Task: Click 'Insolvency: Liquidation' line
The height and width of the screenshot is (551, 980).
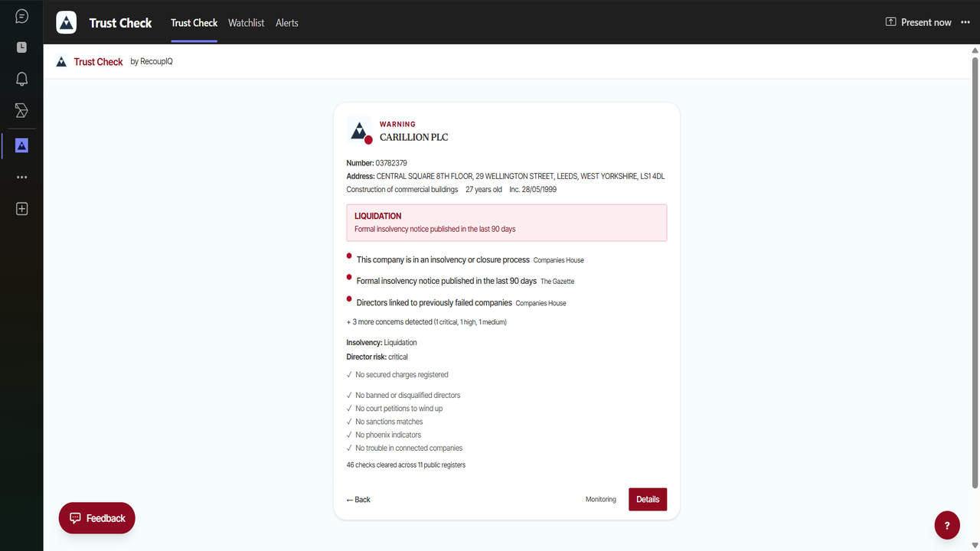Action: point(382,343)
